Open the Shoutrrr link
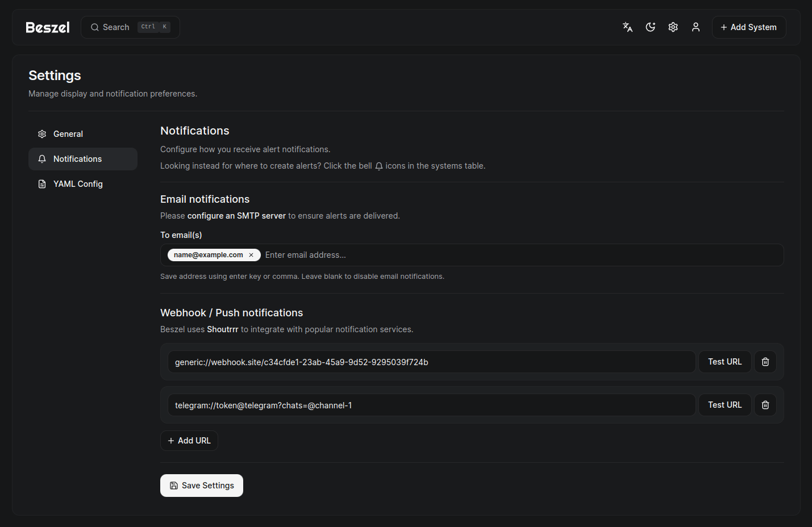 click(222, 329)
